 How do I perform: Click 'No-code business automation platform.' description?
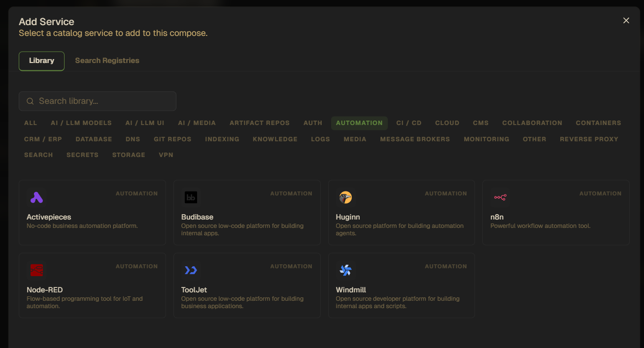click(82, 226)
